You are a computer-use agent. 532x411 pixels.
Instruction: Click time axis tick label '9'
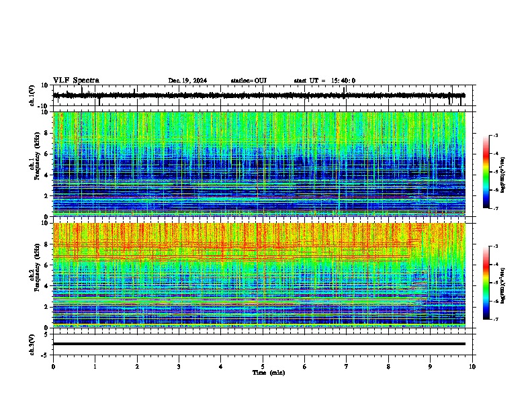430,367
